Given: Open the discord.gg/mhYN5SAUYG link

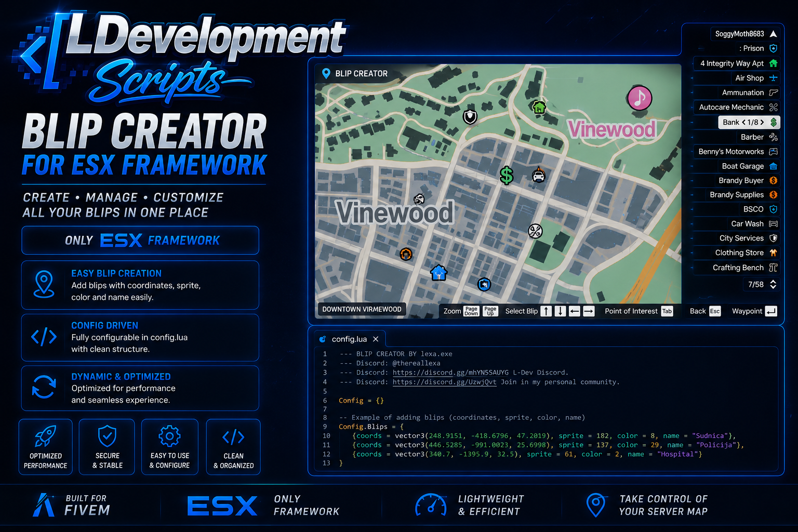Looking at the screenshot, I should tap(450, 373).
